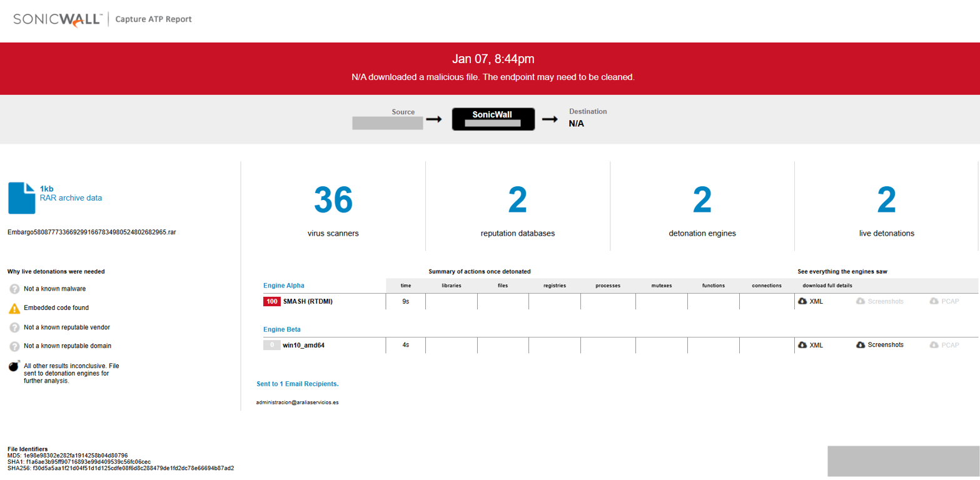The height and width of the screenshot is (480, 980).
Task: Open Screenshots for win10_amd64 engine
Action: tap(879, 345)
